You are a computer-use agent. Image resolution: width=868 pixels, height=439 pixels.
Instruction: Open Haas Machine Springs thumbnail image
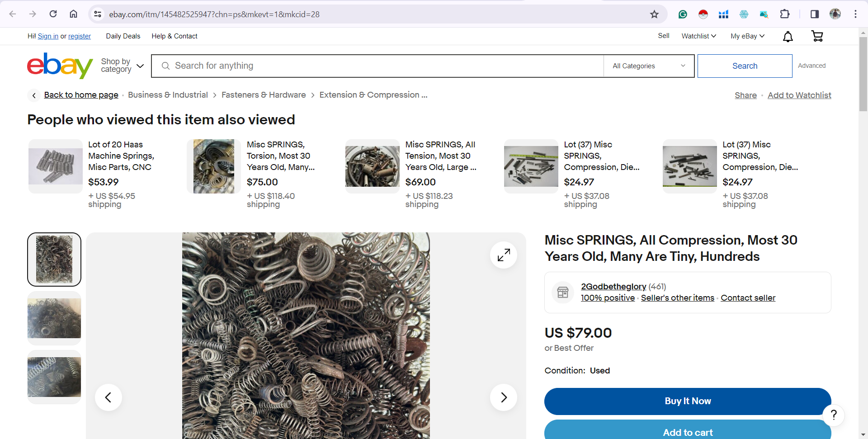[56, 166]
